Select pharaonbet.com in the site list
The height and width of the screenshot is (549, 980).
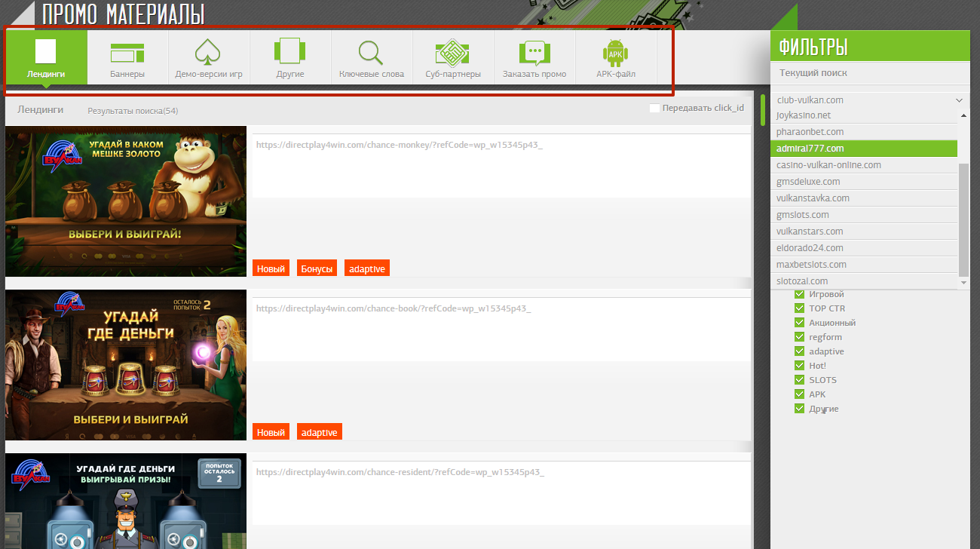tap(864, 132)
